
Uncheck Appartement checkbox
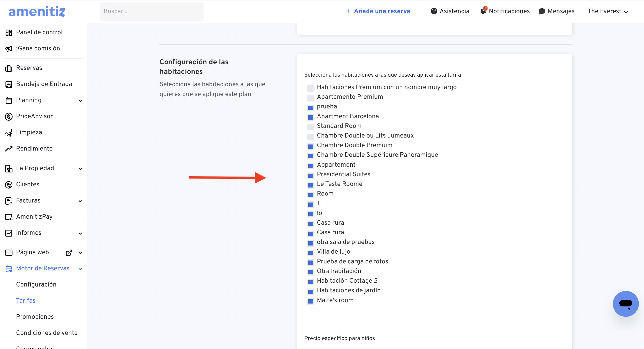310,166
